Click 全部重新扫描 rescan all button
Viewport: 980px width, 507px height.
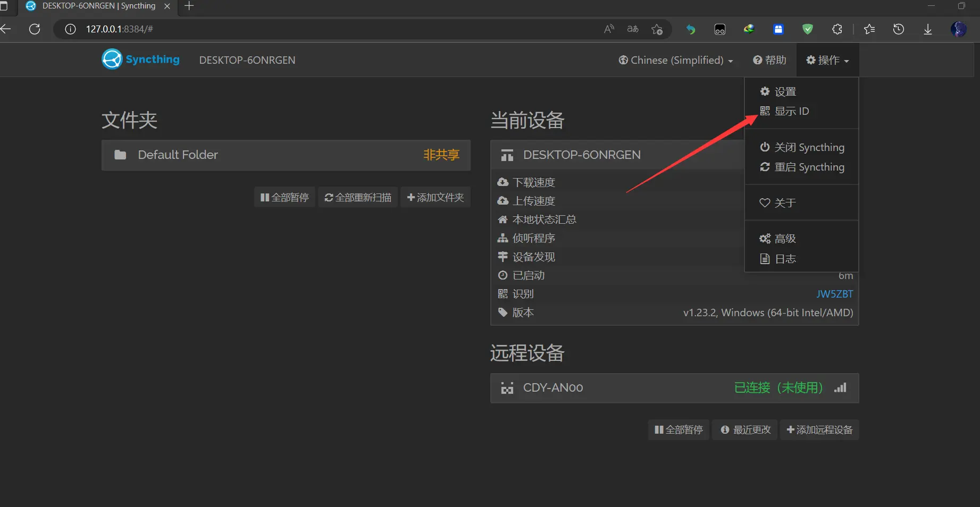pos(358,197)
